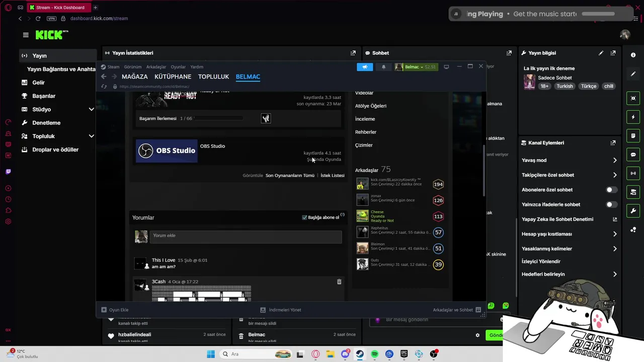Delete the 3Cash comment with trash icon
This screenshot has width=644, height=362.
coord(339,282)
